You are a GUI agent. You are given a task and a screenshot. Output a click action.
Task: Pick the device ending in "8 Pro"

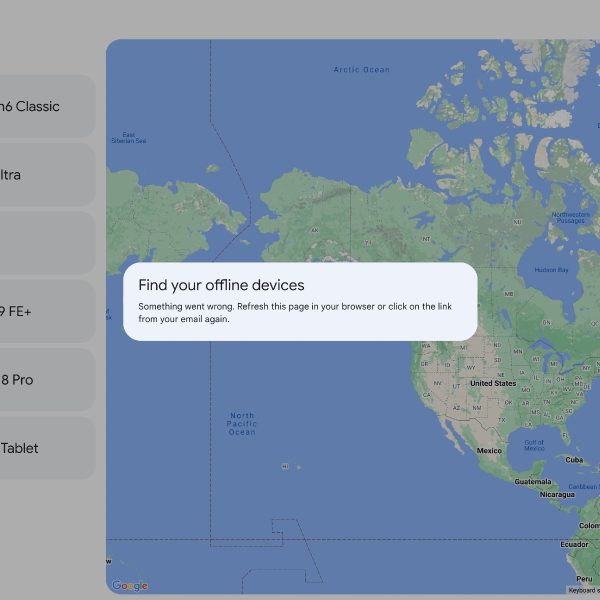pos(45,380)
